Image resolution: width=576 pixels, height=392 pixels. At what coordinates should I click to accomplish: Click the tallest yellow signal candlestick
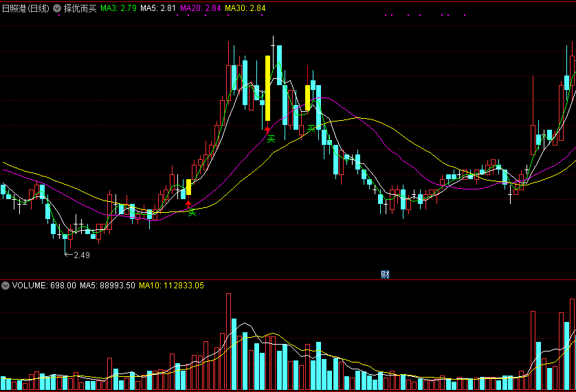pos(268,88)
